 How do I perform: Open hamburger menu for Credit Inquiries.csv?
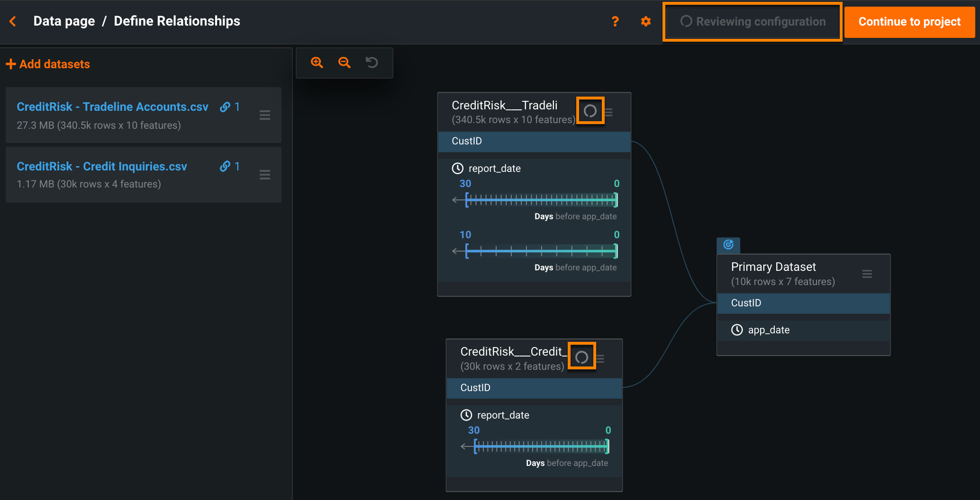tap(265, 175)
